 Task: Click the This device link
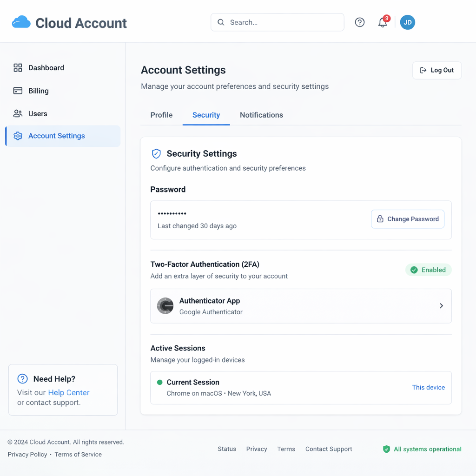(x=428, y=388)
